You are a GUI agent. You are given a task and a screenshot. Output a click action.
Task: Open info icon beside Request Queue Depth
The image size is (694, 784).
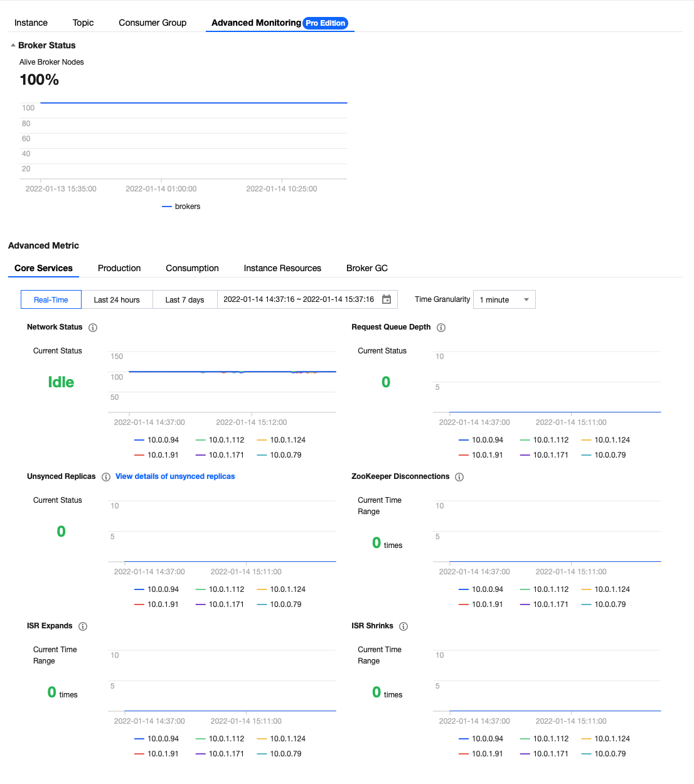(x=441, y=328)
